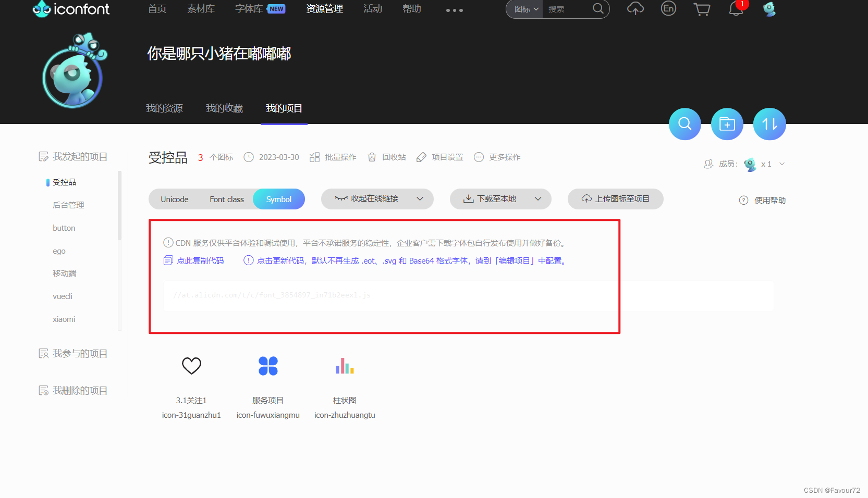The image size is (868, 498).
Task: Open the shopping cart icon
Action: coord(701,9)
